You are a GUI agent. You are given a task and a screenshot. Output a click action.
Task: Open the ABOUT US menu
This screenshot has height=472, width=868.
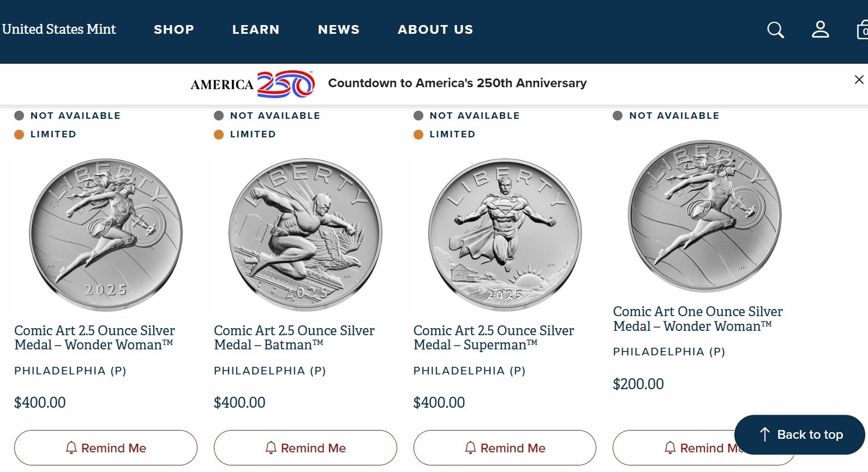[435, 29]
